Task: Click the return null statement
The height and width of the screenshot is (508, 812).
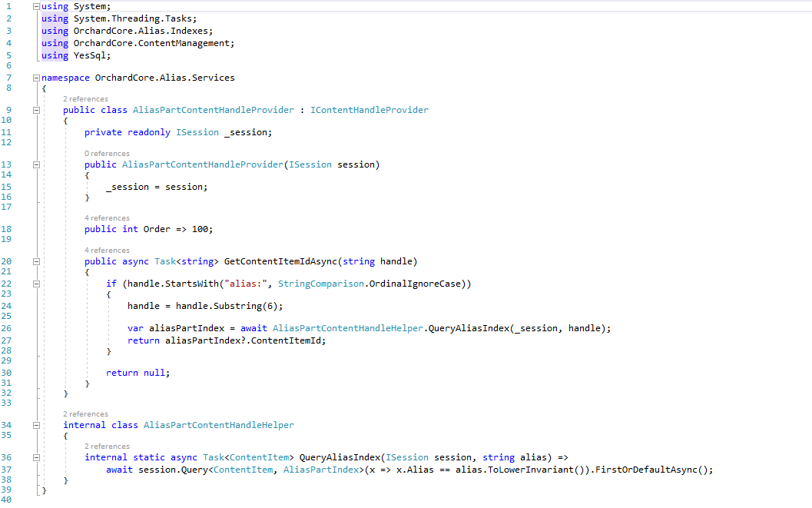Action: click(x=138, y=372)
